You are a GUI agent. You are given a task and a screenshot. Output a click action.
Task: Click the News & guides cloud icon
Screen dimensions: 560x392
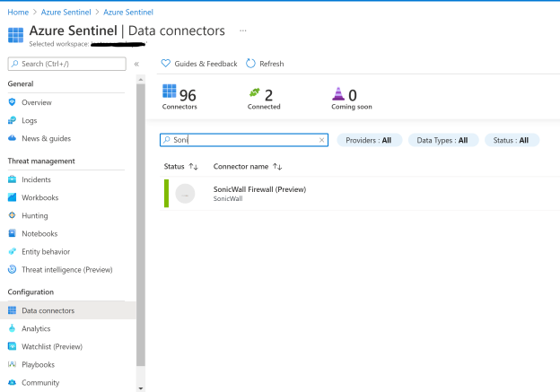[13, 138]
